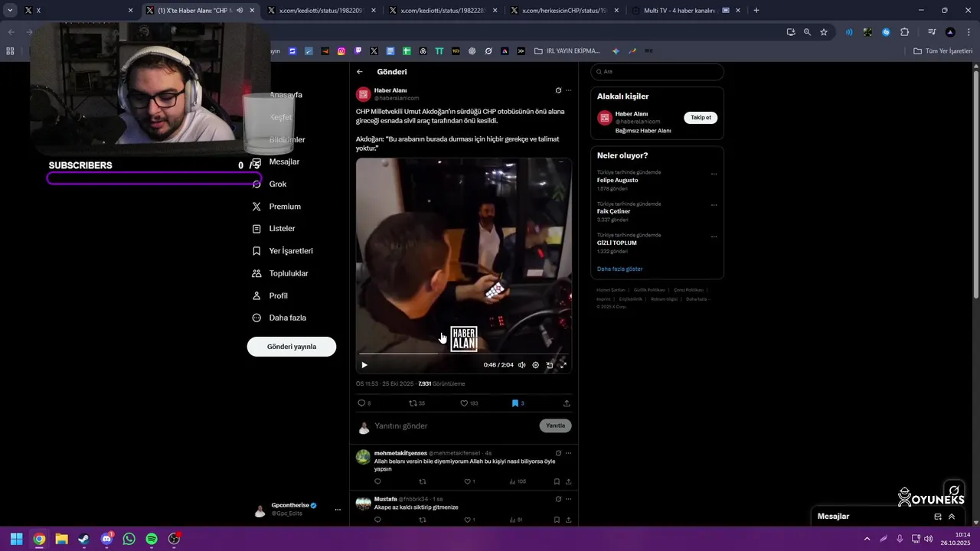Switch to the Multi TV browser tab
This screenshot has width=980, height=551.
[x=677, y=11]
